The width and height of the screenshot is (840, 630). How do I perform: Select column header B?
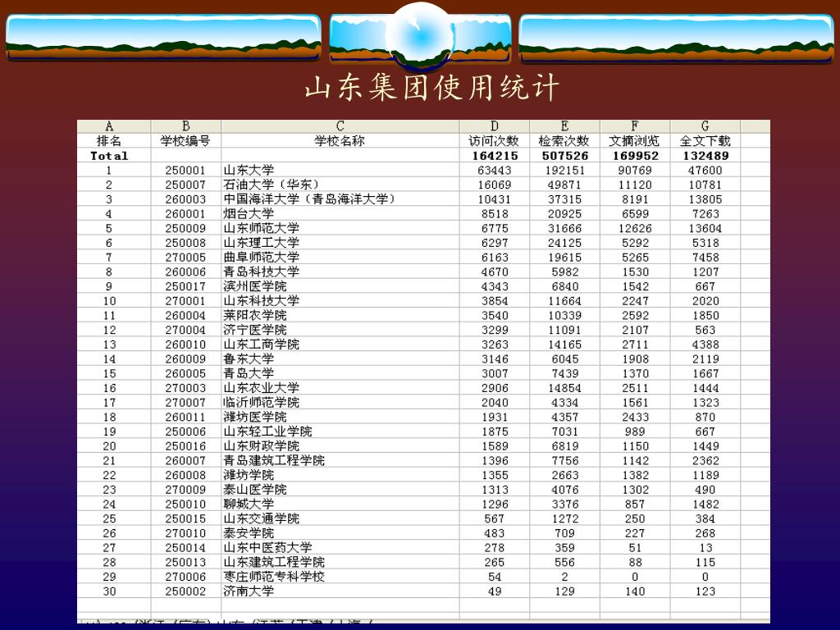coord(186,126)
